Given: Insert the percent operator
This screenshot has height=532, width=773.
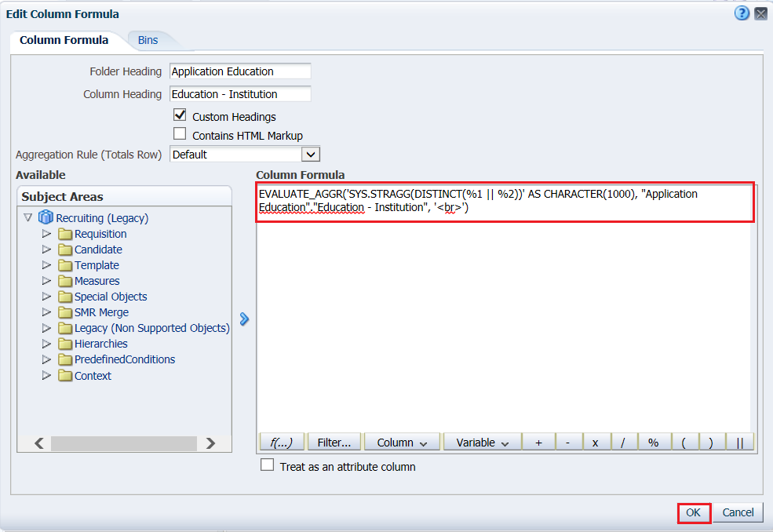Looking at the screenshot, I should point(653,443).
